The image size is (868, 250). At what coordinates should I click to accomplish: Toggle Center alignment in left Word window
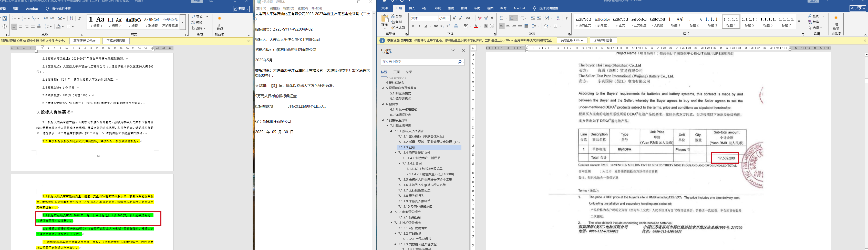pyautogui.click(x=20, y=26)
